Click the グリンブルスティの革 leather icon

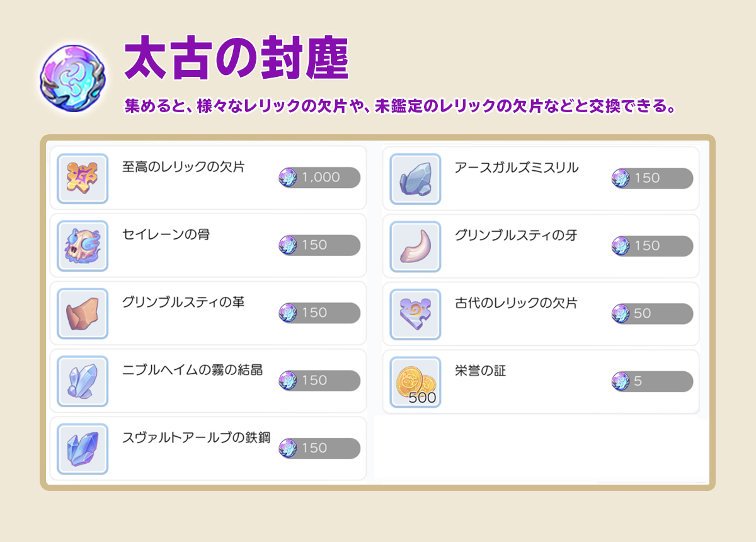click(x=82, y=313)
